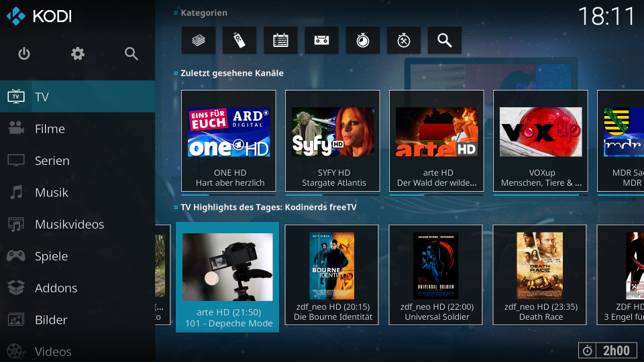Select the ZDF HD 3 Engel highlight
Screen dimensions: 644x362
click(621, 275)
